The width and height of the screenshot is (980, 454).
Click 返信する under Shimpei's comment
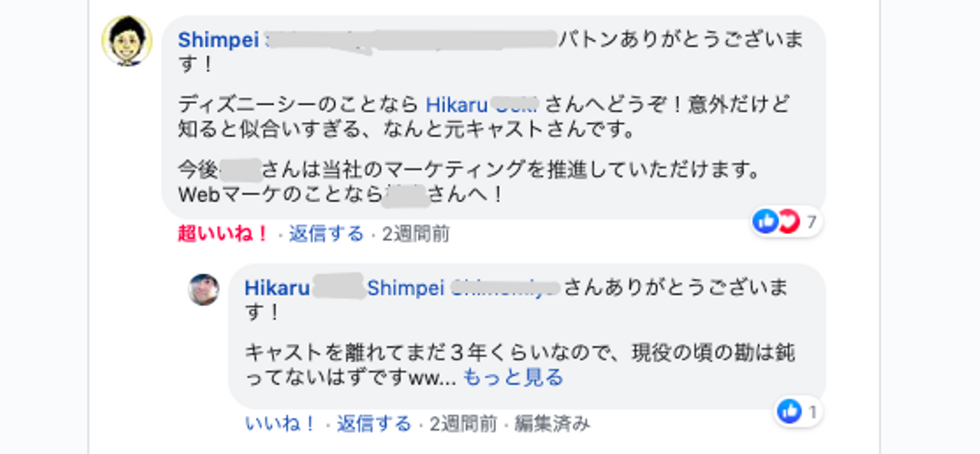[x=326, y=234]
